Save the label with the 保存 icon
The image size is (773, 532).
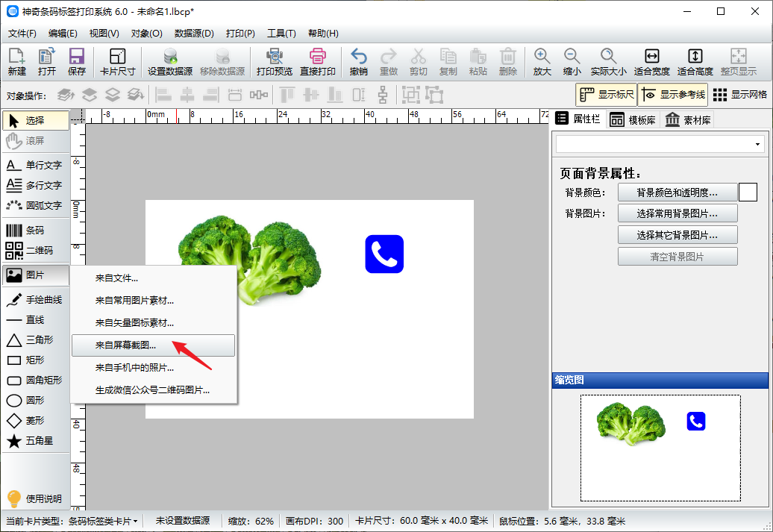point(76,62)
